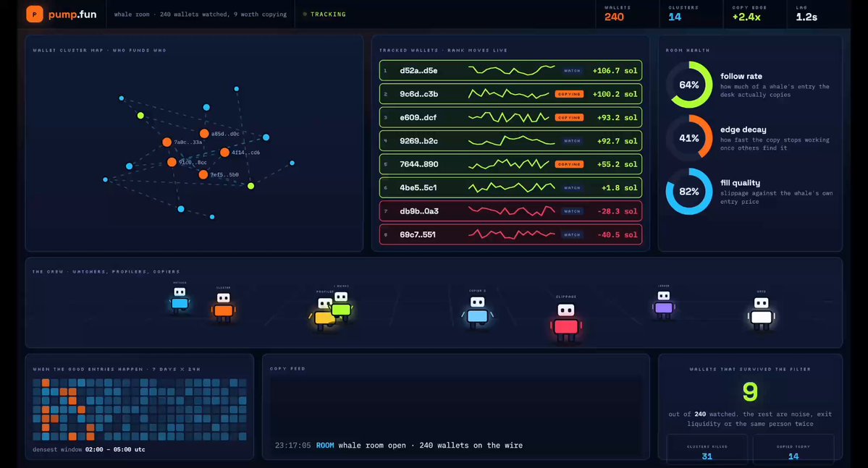868x468 pixels.
Task: Click the orange node 4f14..cd6
Action: pos(224,152)
